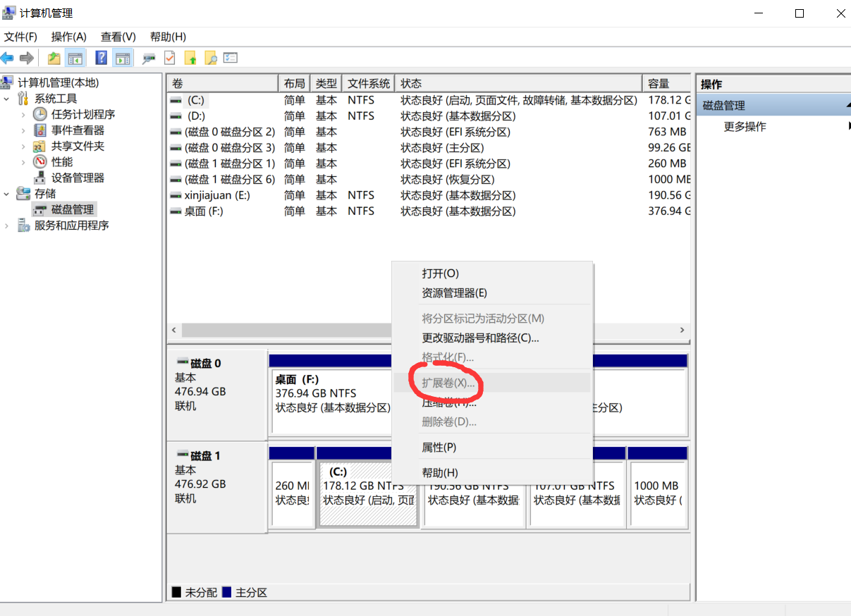Select the hatched (C:) partition block on 磁盘 1
This screenshot has width=851, height=616.
pos(368,494)
